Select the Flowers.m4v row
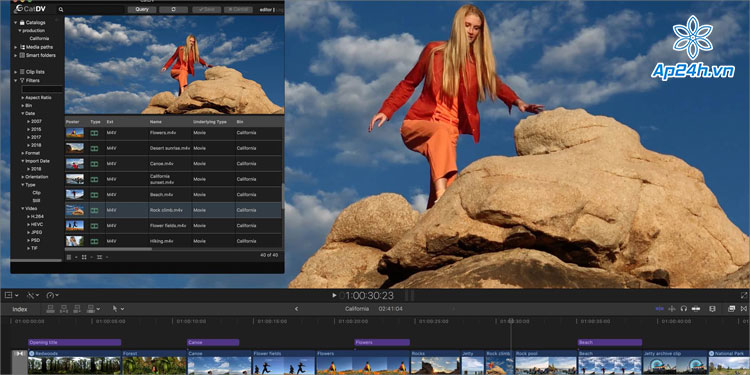 pyautogui.click(x=173, y=133)
